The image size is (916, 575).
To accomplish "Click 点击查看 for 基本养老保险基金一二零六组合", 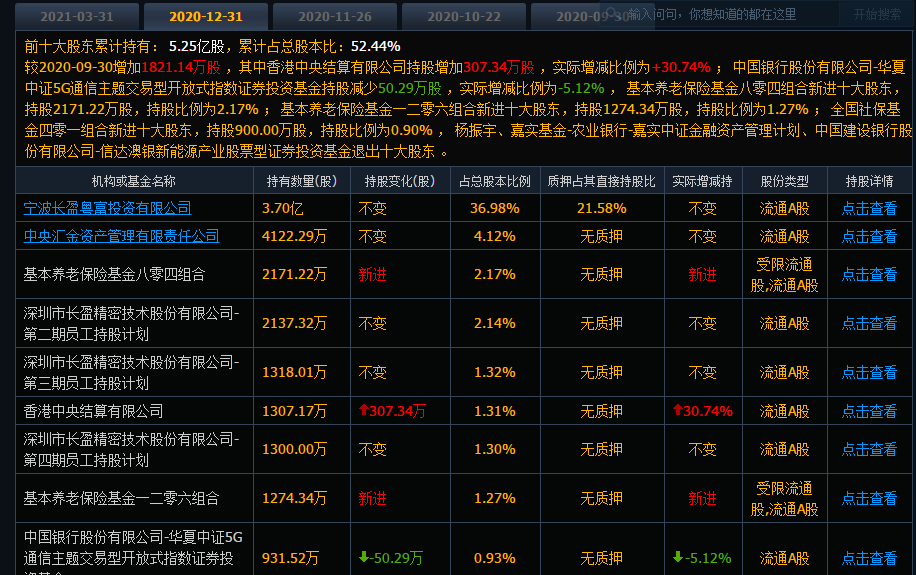I will pyautogui.click(x=869, y=498).
